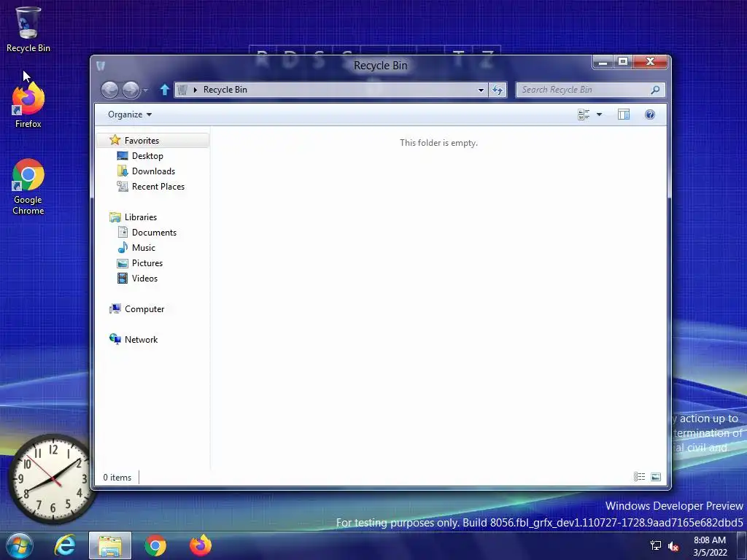The height and width of the screenshot is (560, 747).
Task: Maximize the Recycle Bin window
Action: pyautogui.click(x=623, y=62)
